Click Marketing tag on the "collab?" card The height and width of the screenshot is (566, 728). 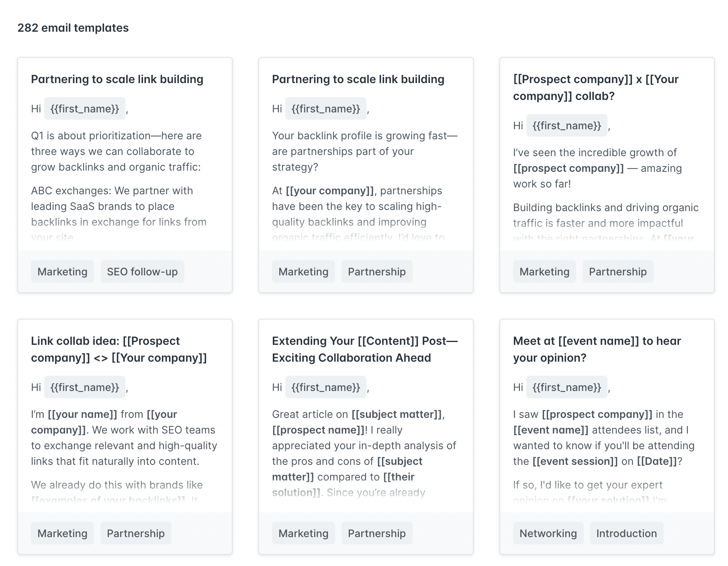coord(544,272)
